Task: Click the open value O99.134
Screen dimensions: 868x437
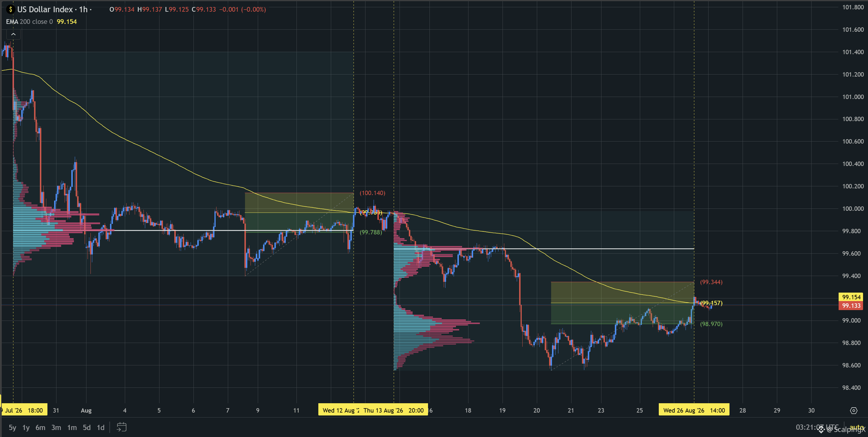Action: (122, 9)
